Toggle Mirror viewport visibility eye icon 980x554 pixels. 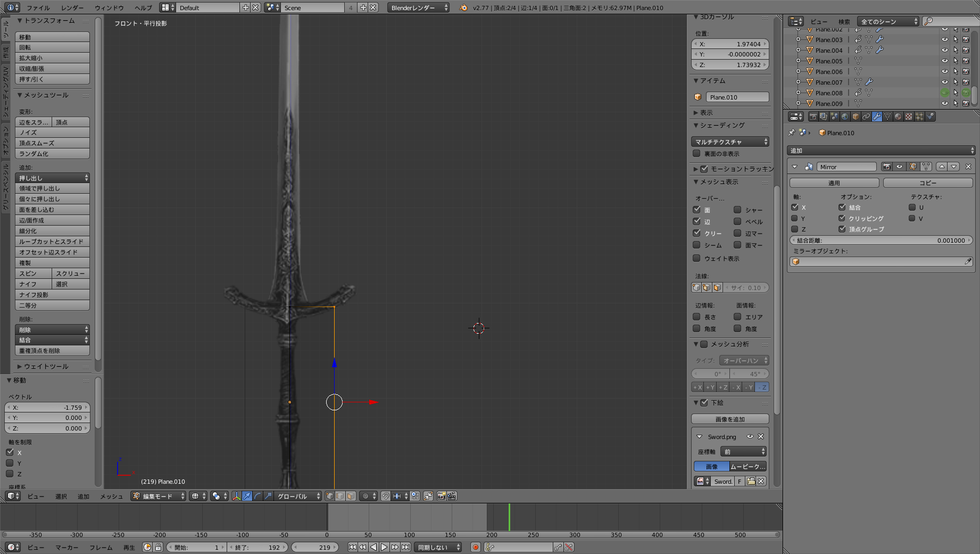[900, 167]
